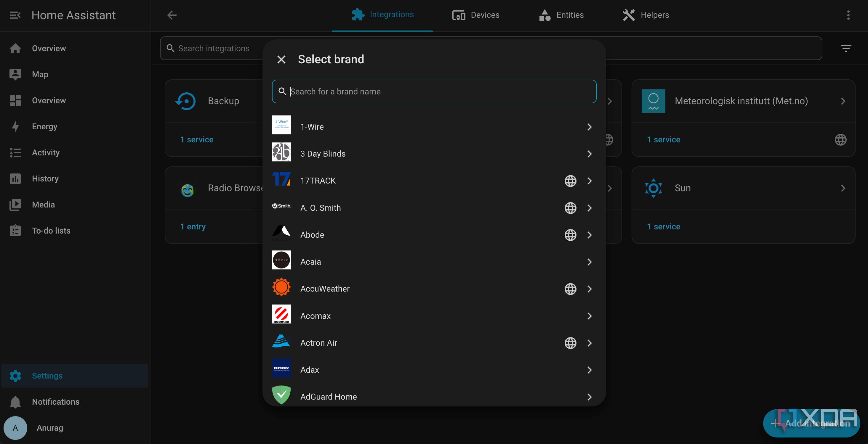The image size is (868, 444).
Task: Open the Meteorologisk institutt integration card
Action: (743, 101)
